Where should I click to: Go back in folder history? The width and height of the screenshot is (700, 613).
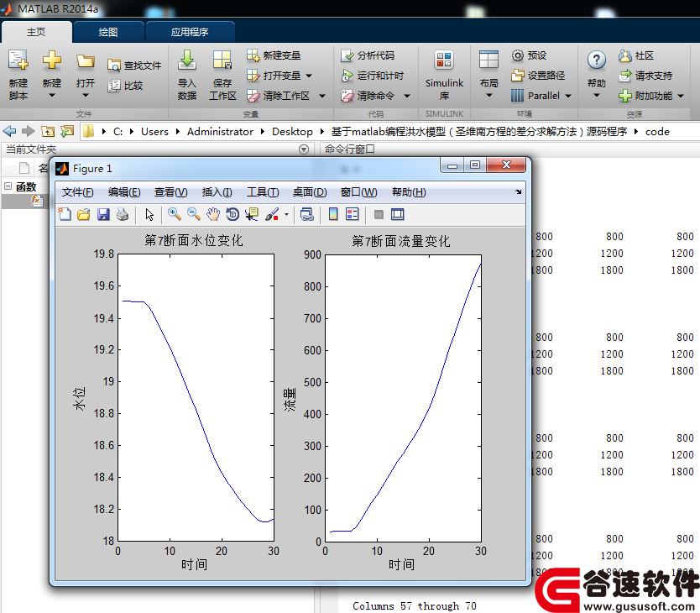point(9,131)
